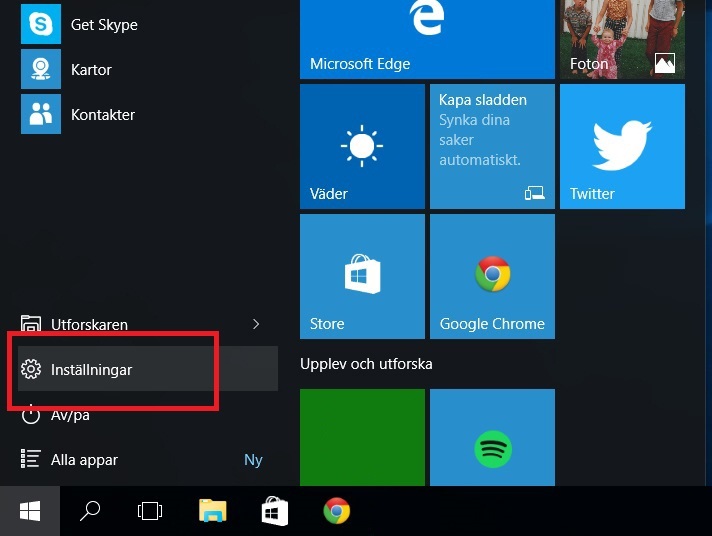
Task: Click the Windows Start button
Action: 30,511
